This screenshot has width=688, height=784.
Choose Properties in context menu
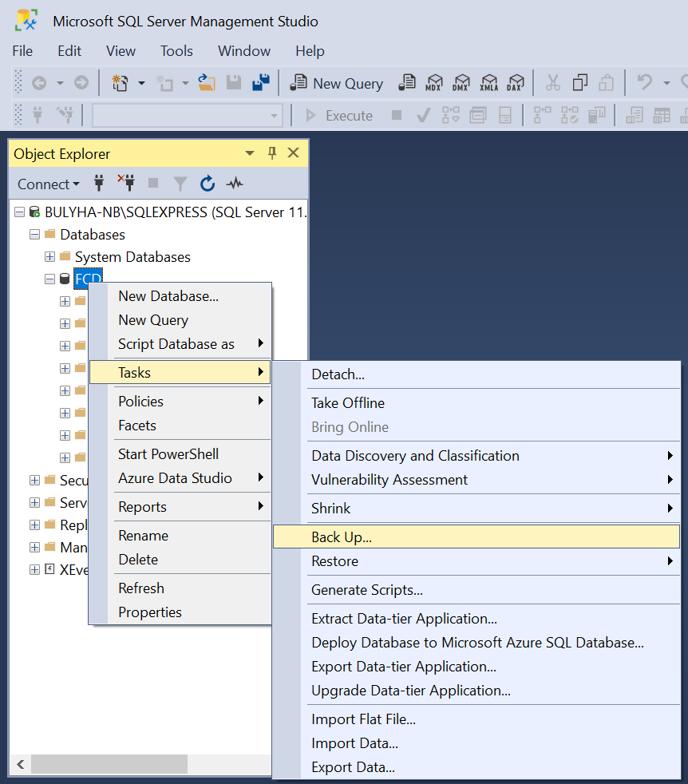click(x=180, y=612)
